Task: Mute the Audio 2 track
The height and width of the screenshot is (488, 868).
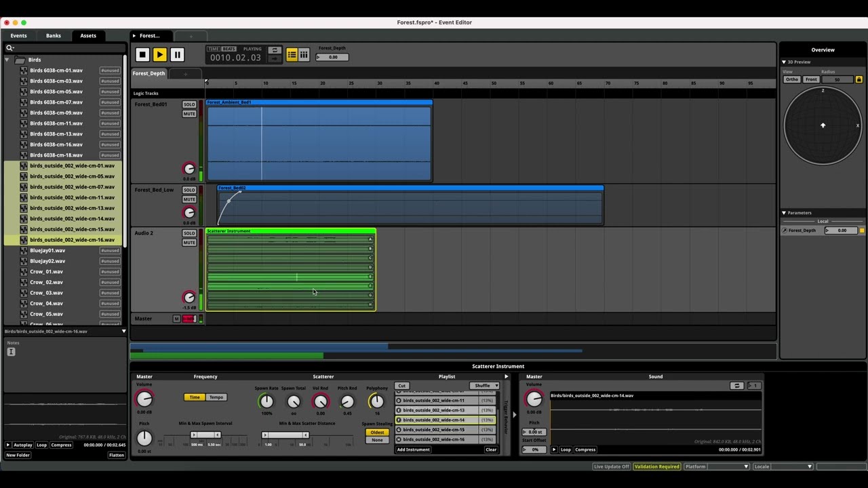Action: point(189,243)
